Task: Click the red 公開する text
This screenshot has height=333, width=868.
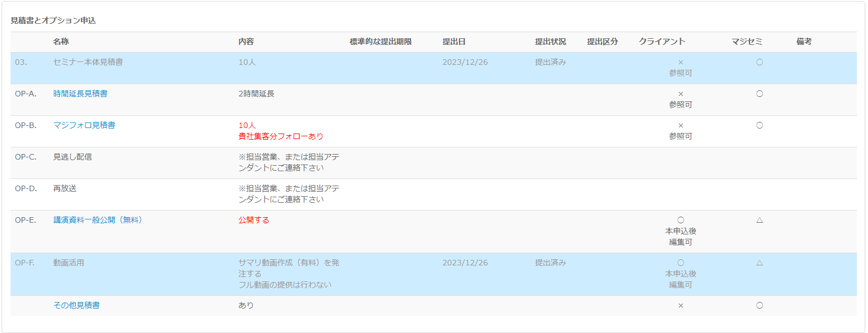Action: (254, 220)
